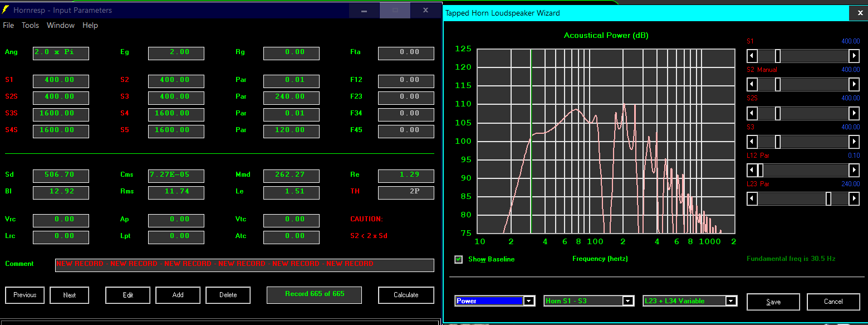The image size is (868, 325).
Task: Click the Sd input field
Action: (61, 176)
